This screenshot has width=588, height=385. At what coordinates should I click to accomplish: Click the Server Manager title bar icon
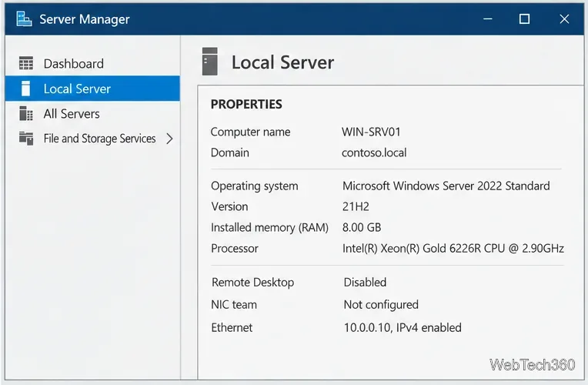pyautogui.click(x=24, y=18)
